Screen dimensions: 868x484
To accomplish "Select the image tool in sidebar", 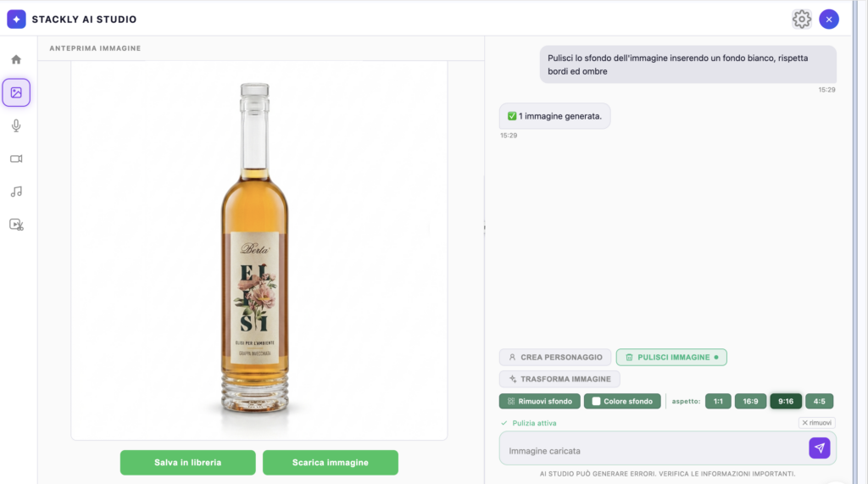I will click(x=16, y=92).
